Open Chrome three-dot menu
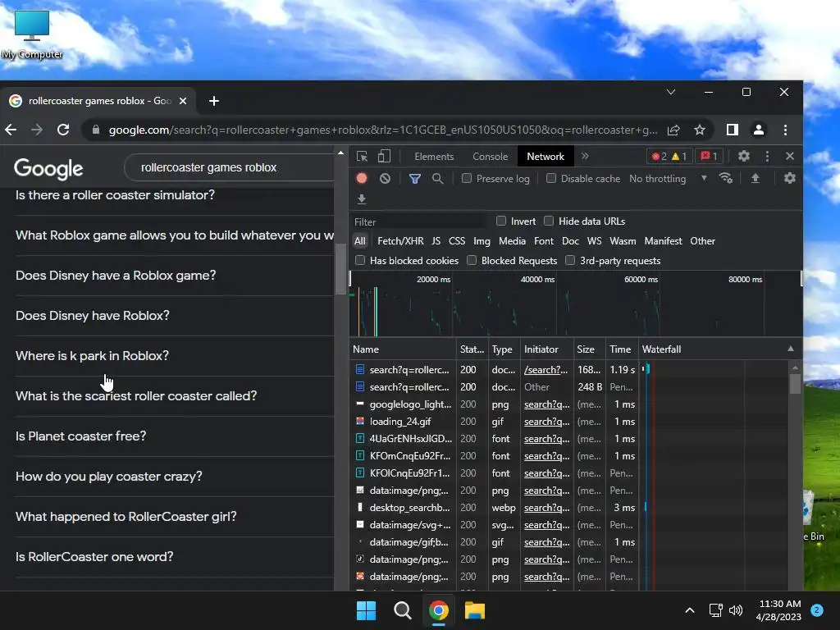840x630 pixels. coord(785,130)
